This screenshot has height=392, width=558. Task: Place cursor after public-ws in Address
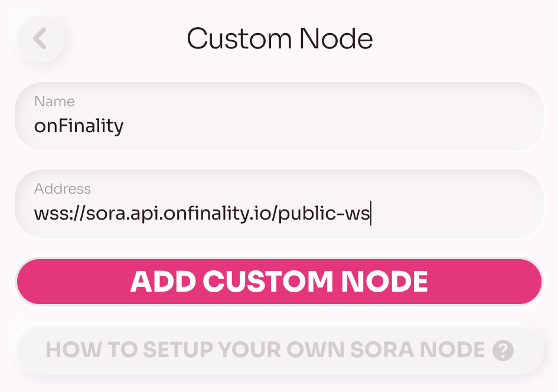(x=370, y=214)
